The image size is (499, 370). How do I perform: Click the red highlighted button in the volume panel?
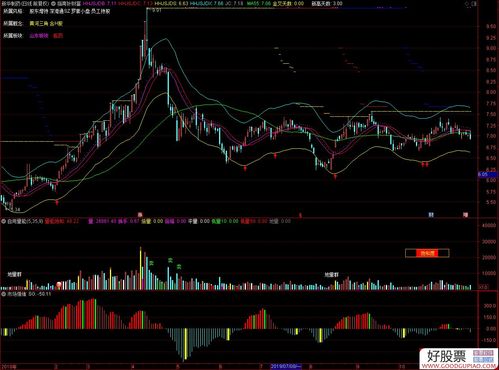point(427,253)
